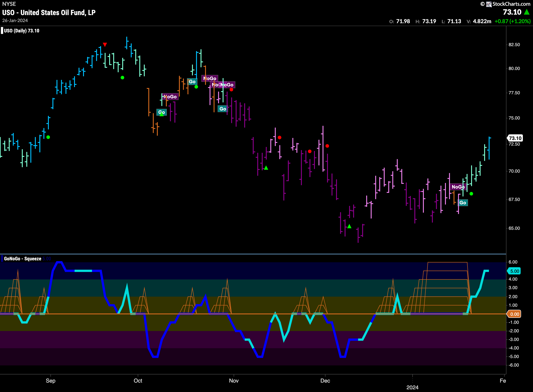Click the green dot beneath mid-October Go label

[x=196, y=87]
